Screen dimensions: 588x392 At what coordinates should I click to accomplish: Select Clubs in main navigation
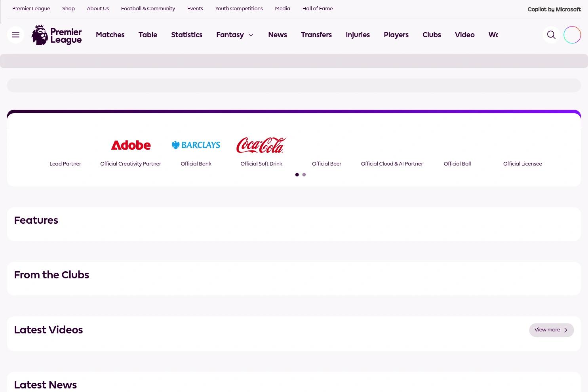click(x=432, y=35)
